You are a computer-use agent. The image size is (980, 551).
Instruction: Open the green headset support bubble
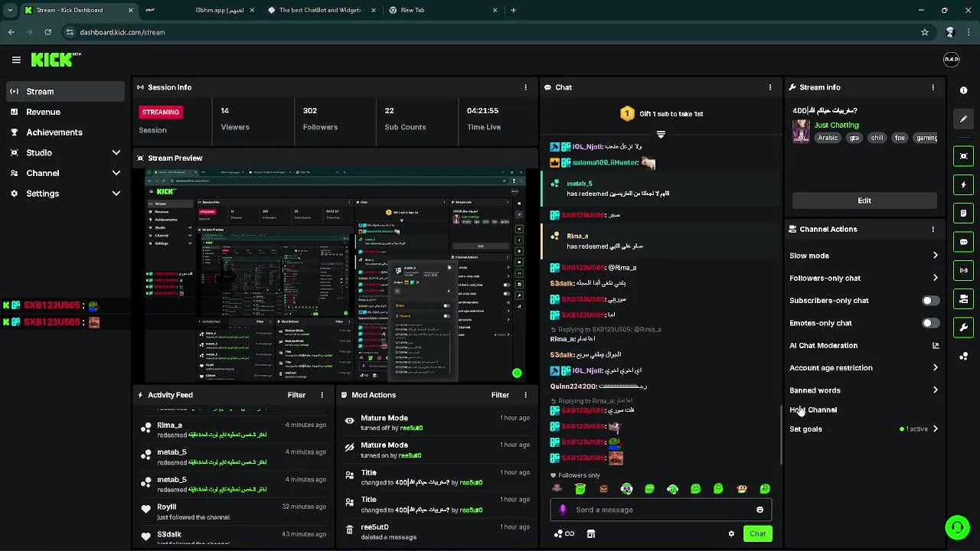(956, 527)
